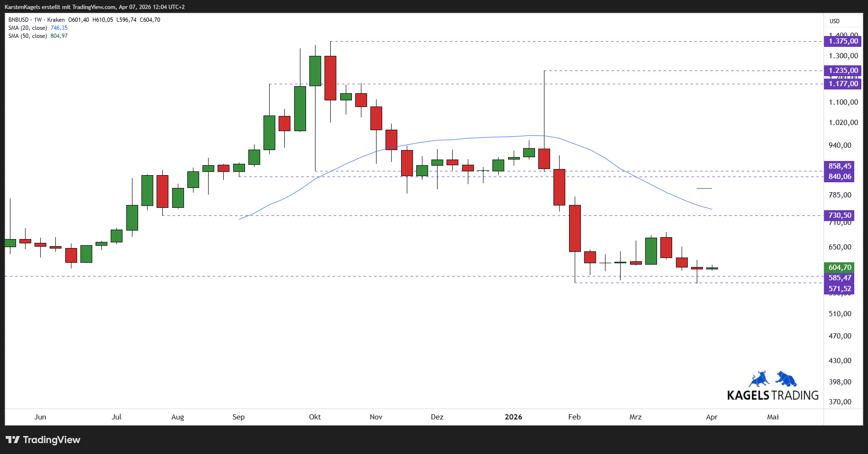868x454 pixels.
Task: Click the 571,52 support level label
Action: point(840,289)
